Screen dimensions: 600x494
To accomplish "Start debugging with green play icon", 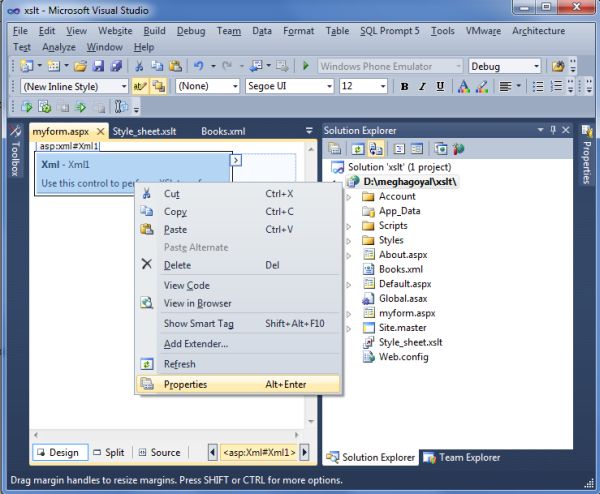I will pyautogui.click(x=306, y=66).
